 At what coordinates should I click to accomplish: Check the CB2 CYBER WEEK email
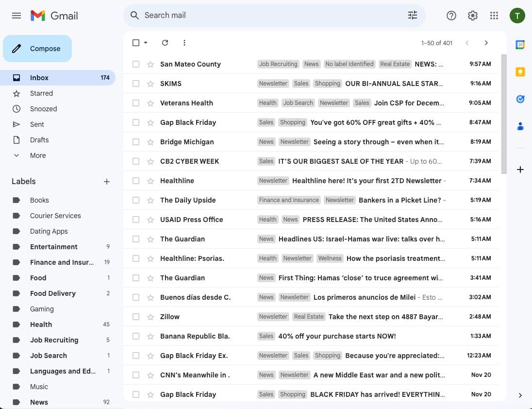(x=136, y=161)
